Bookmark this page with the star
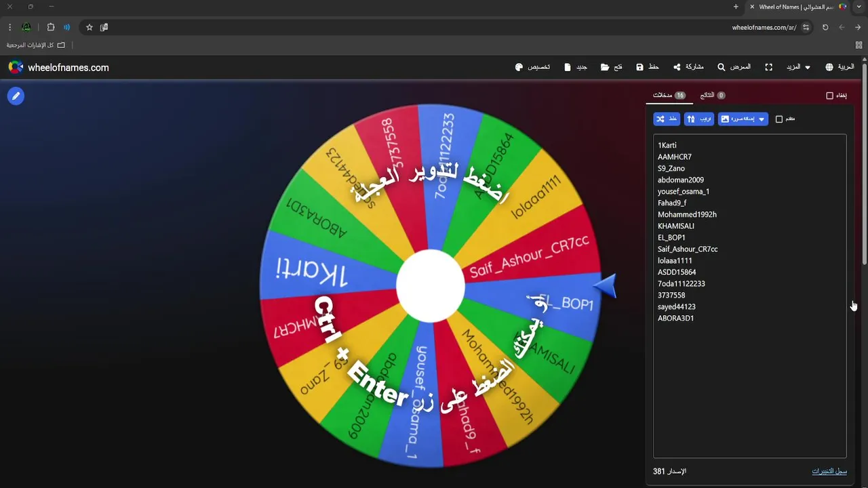The image size is (868, 488). pyautogui.click(x=89, y=27)
